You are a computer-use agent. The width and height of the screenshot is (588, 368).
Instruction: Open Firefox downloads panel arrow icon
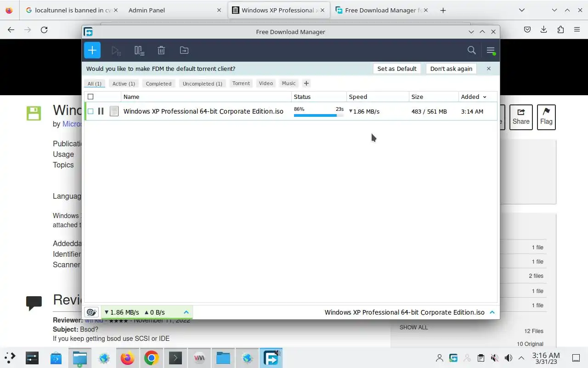(x=544, y=29)
